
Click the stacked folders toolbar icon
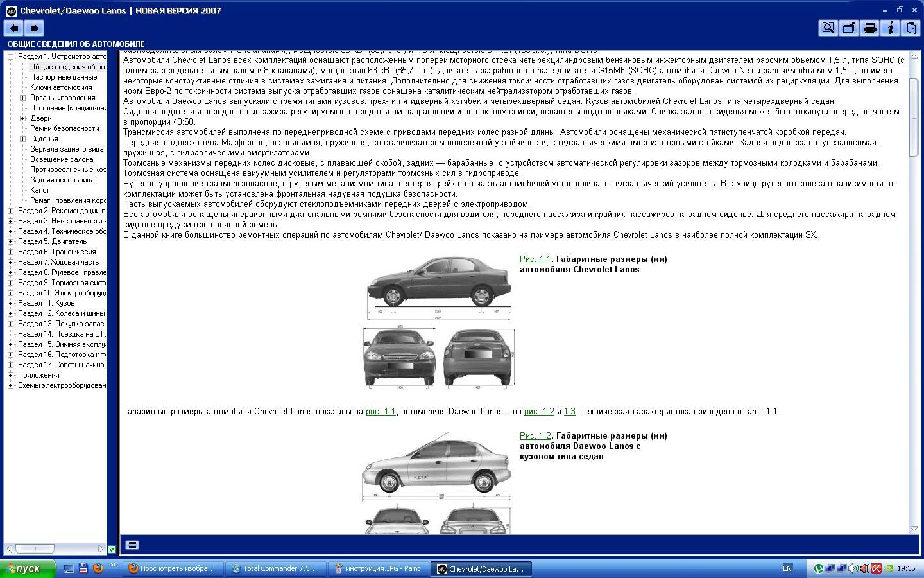(849, 28)
